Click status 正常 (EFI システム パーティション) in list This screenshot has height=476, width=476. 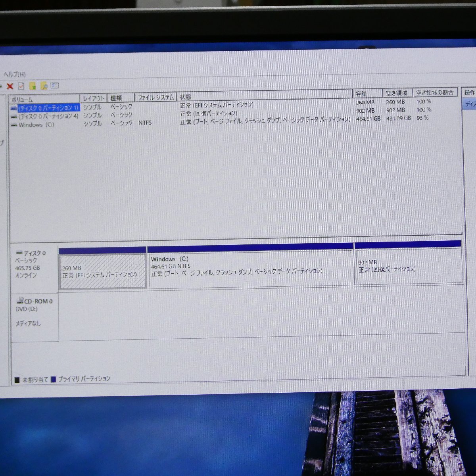pyautogui.click(x=217, y=105)
